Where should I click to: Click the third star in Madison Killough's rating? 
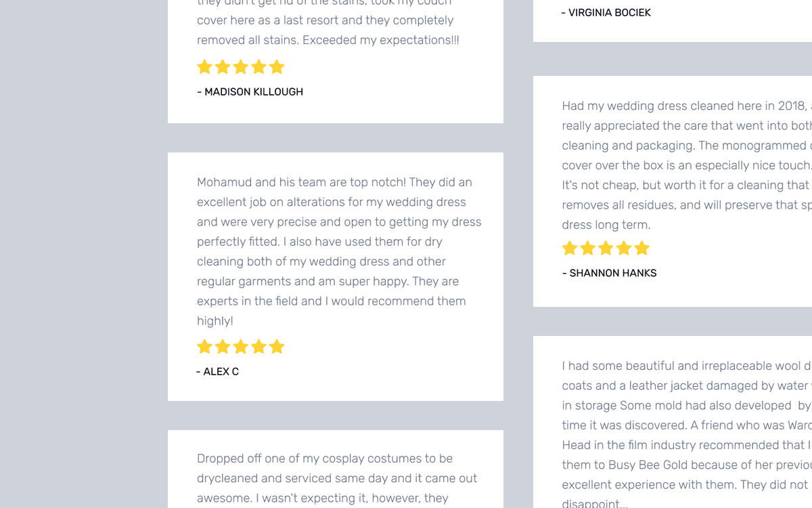pos(241,67)
